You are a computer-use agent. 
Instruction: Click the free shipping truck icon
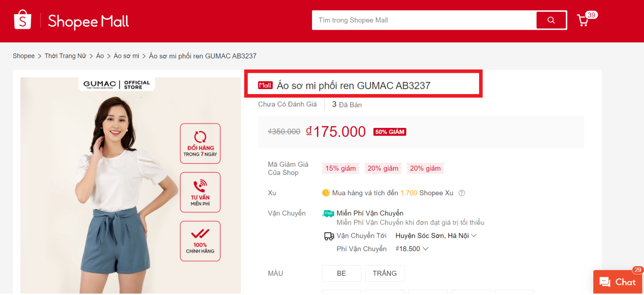point(328,213)
